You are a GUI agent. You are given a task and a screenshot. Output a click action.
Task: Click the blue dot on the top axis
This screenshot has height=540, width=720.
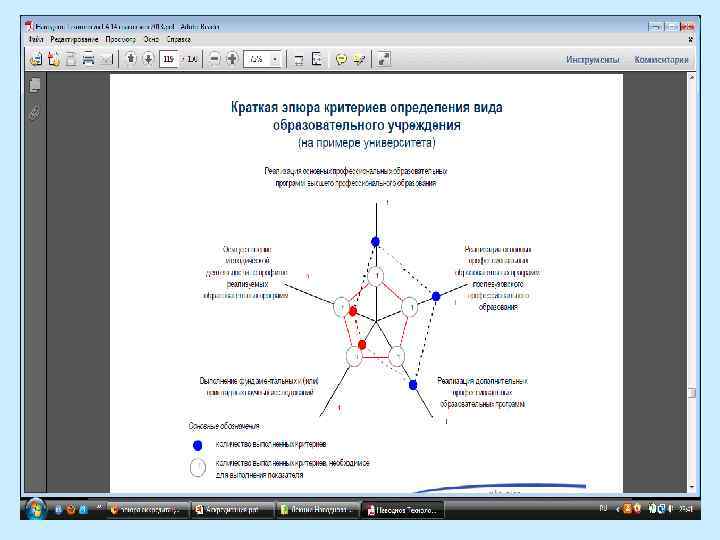pos(376,242)
